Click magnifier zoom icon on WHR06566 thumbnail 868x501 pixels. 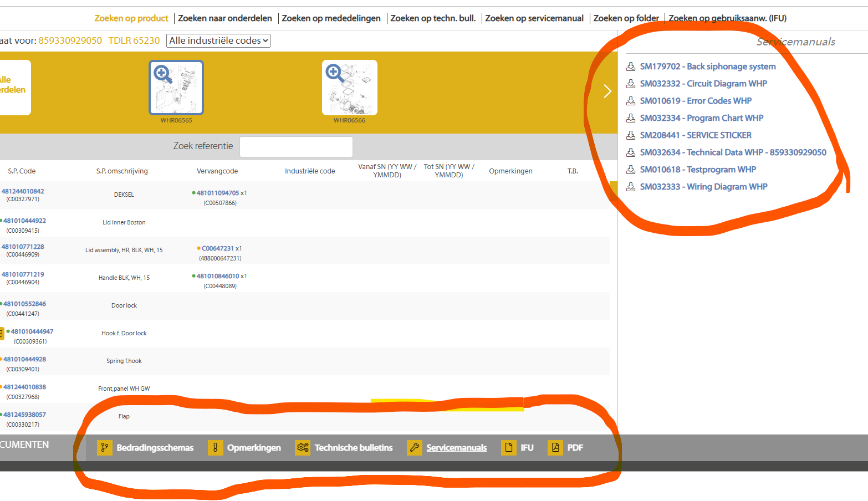[334, 72]
